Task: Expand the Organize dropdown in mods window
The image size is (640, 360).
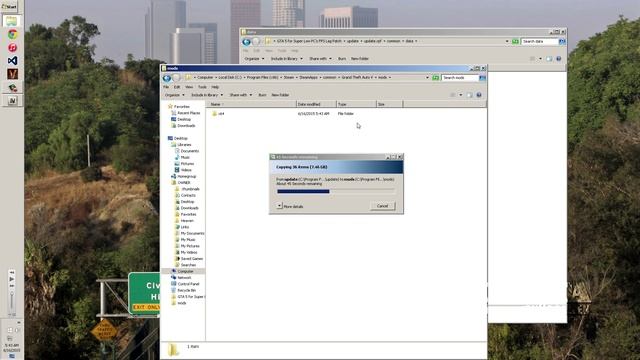Action: click(174, 95)
